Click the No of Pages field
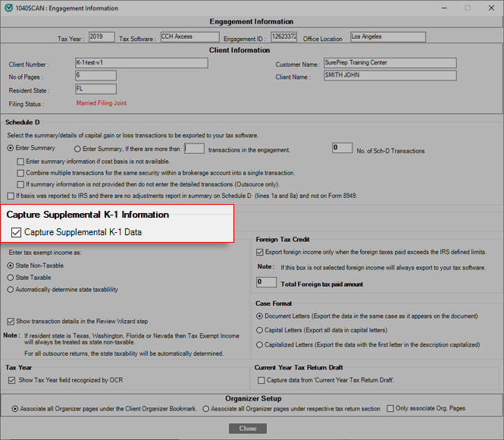This screenshot has height=440, width=504. [x=95, y=76]
